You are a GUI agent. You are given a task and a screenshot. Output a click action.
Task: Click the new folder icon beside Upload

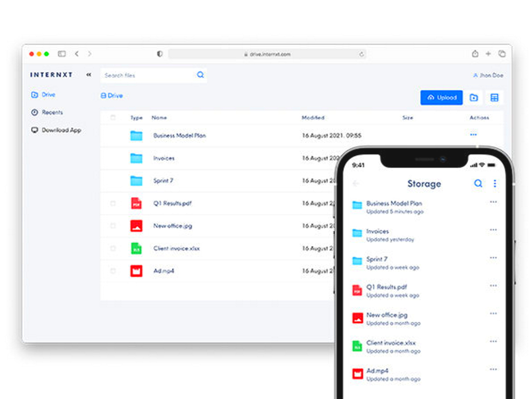[474, 98]
